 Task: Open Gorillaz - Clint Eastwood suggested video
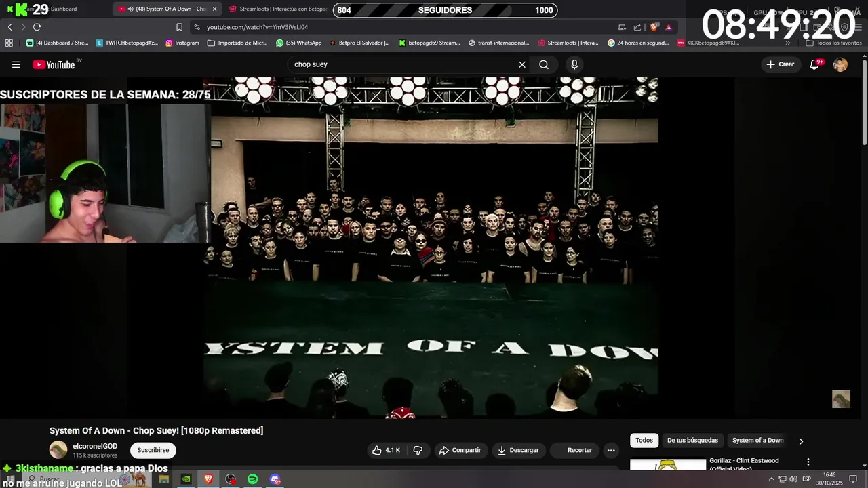pos(744,464)
